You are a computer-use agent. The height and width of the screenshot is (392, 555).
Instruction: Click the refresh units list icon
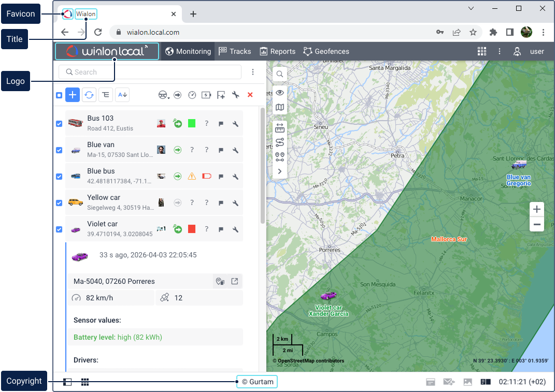tap(89, 95)
